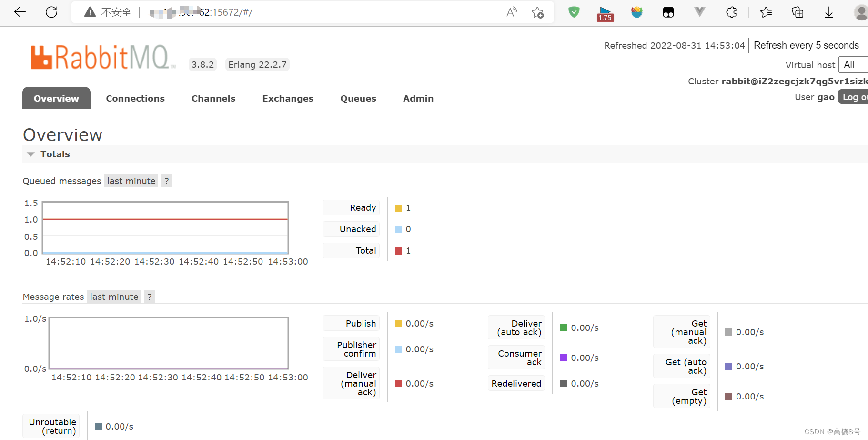868x440 pixels.
Task: Click the Total legend label
Action: [x=351, y=251]
